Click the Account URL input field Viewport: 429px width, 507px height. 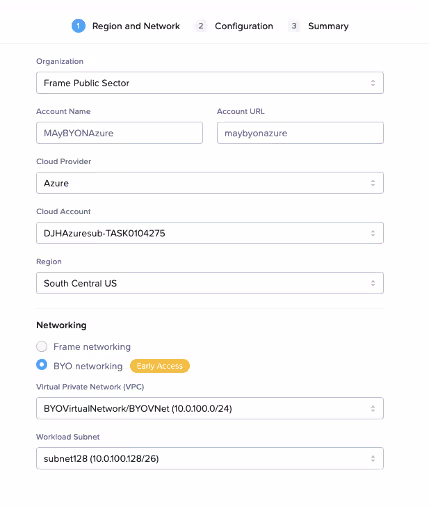[x=300, y=133]
